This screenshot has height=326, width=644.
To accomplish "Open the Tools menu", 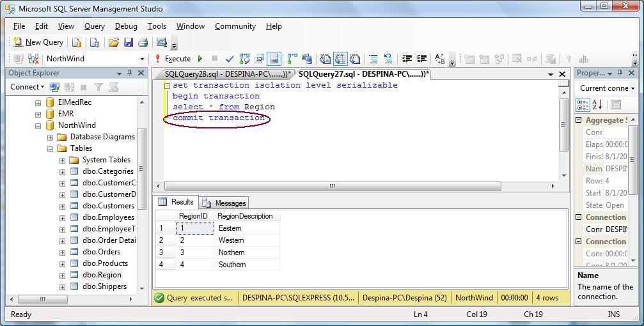I will [157, 26].
